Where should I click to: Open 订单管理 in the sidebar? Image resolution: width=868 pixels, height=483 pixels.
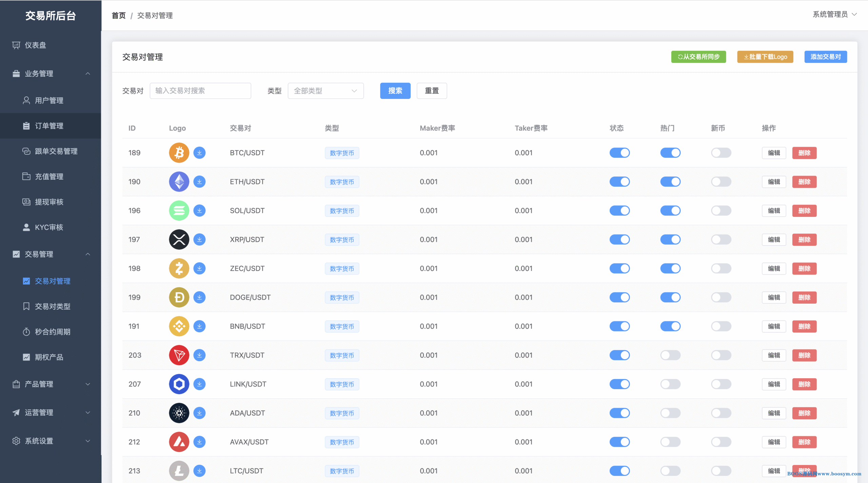tap(49, 126)
